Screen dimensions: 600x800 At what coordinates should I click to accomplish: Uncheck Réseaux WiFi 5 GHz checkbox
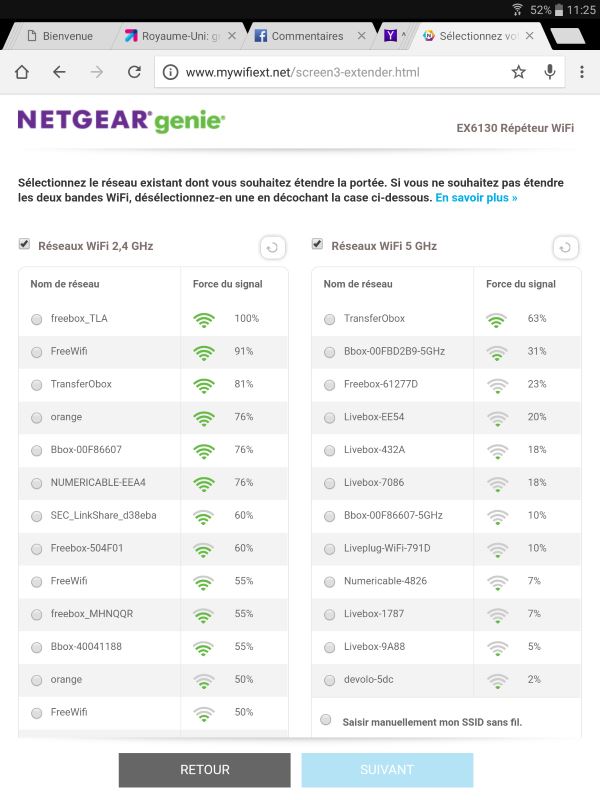[x=317, y=244]
